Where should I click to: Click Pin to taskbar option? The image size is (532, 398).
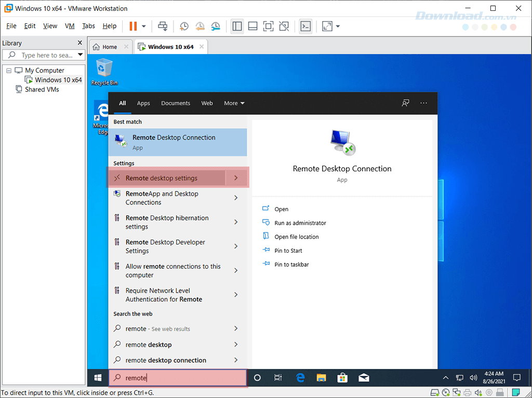coord(291,265)
